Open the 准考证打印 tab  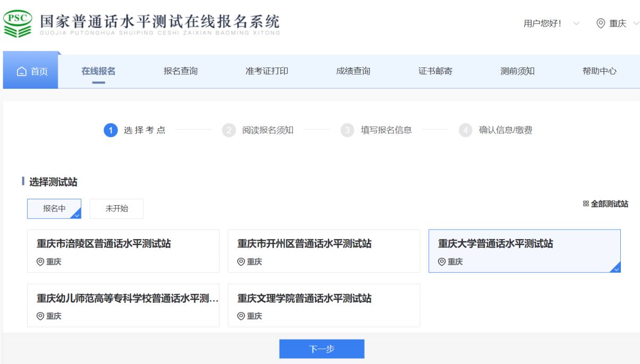coord(267,71)
